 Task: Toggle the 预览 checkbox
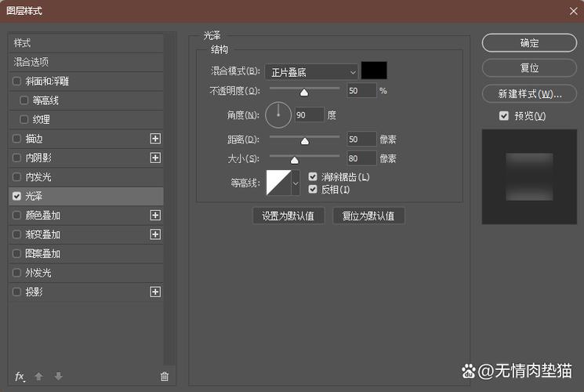503,116
